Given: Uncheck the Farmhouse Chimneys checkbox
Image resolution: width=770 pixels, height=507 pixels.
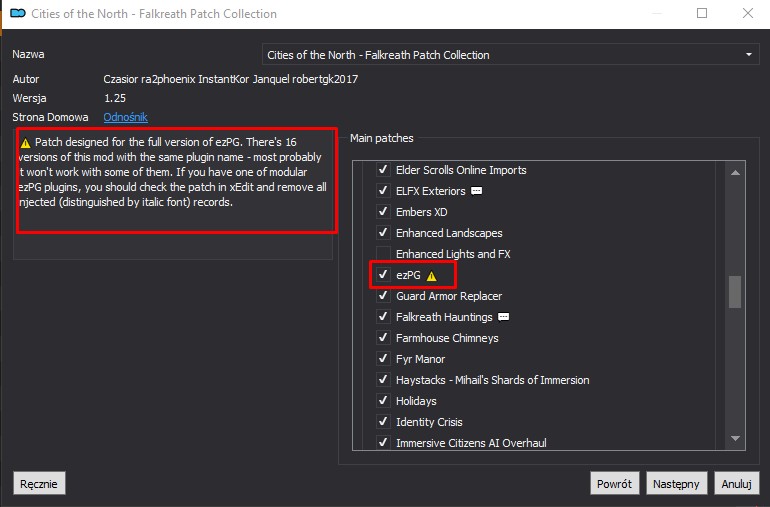Looking at the screenshot, I should 383,338.
